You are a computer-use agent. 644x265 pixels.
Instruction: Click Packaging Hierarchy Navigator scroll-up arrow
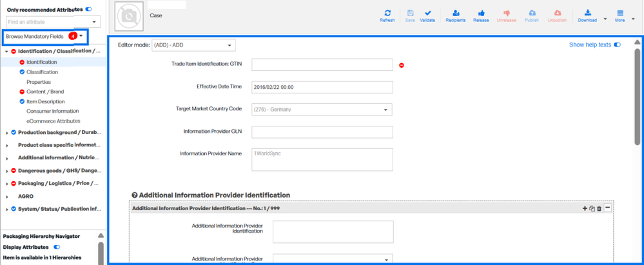click(x=101, y=235)
